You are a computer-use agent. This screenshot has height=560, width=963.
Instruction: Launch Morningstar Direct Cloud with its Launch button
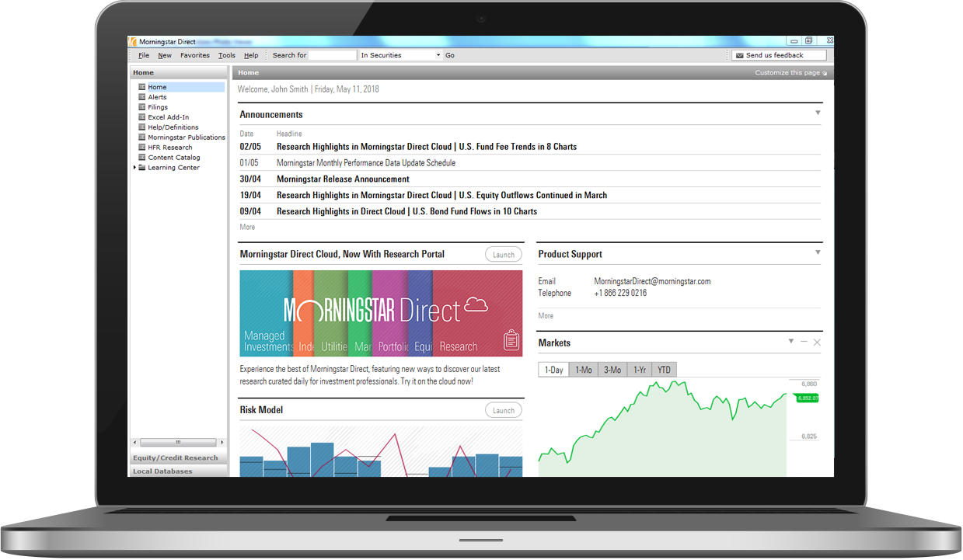pyautogui.click(x=504, y=255)
